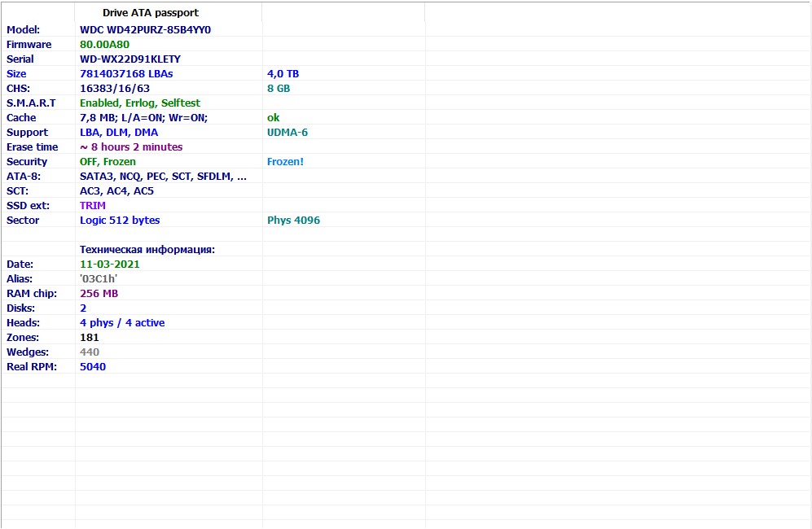
Task: Click the 'SSD ext:' row label
Action: pyautogui.click(x=28, y=205)
